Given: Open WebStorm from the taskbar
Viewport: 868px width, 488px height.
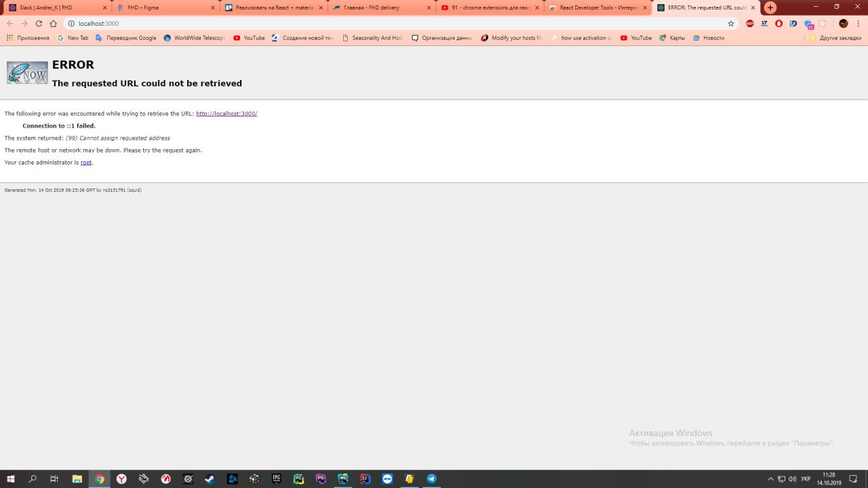Looking at the screenshot, I should click(x=342, y=479).
